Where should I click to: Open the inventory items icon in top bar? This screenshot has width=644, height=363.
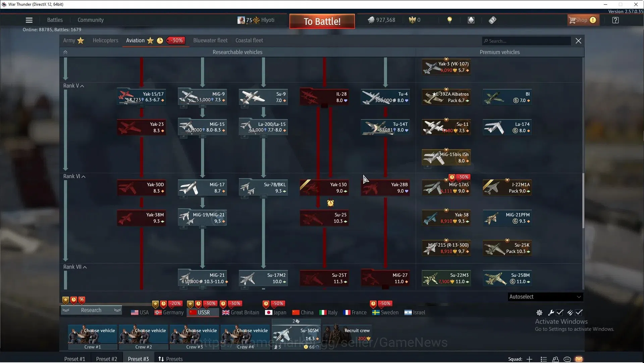pos(471,20)
